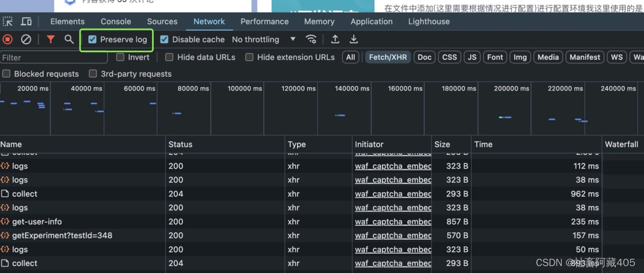Sort by the Waterfall column header
Screen dimensions: 644x273
[x=623, y=144]
